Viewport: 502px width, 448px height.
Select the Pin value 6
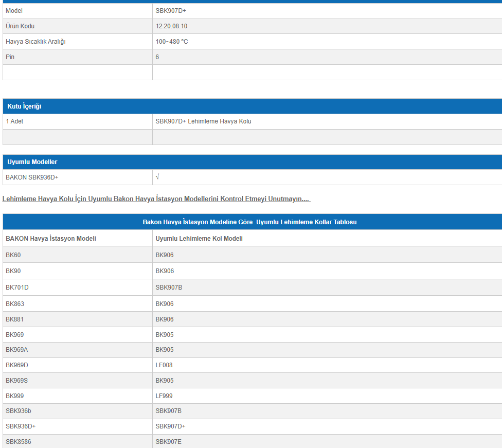click(157, 57)
